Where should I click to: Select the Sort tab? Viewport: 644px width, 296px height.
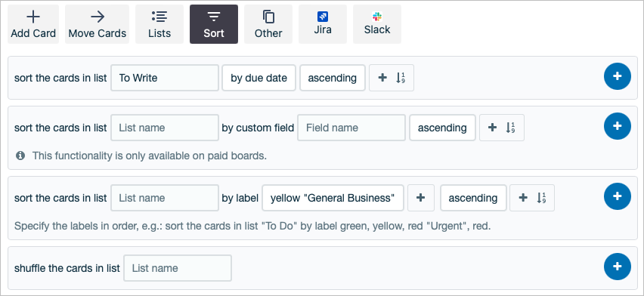pyautogui.click(x=214, y=24)
